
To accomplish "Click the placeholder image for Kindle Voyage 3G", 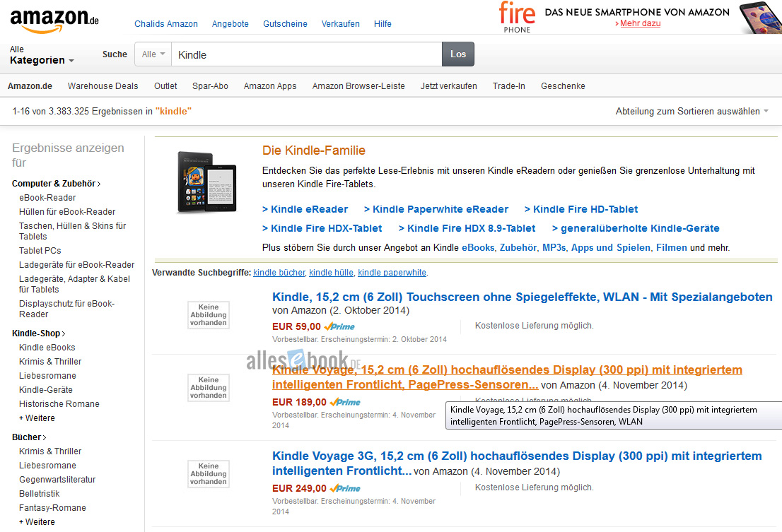I will tap(209, 474).
